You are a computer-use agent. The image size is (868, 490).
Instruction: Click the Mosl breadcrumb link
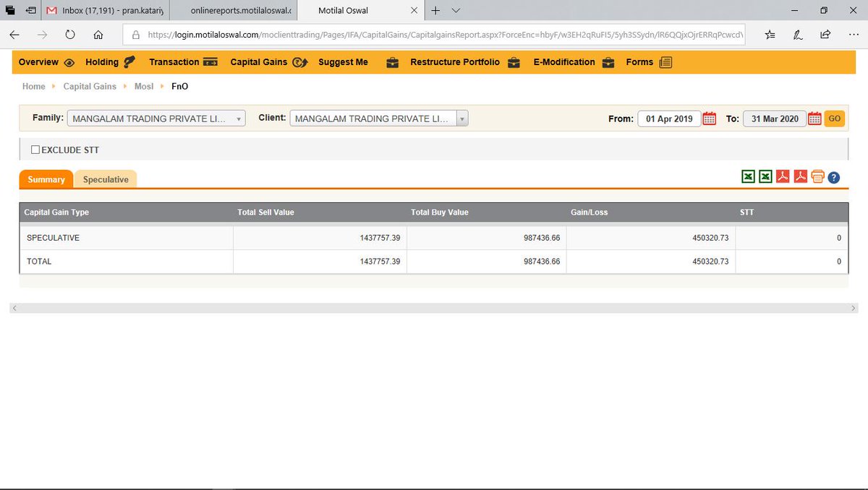[x=144, y=86]
